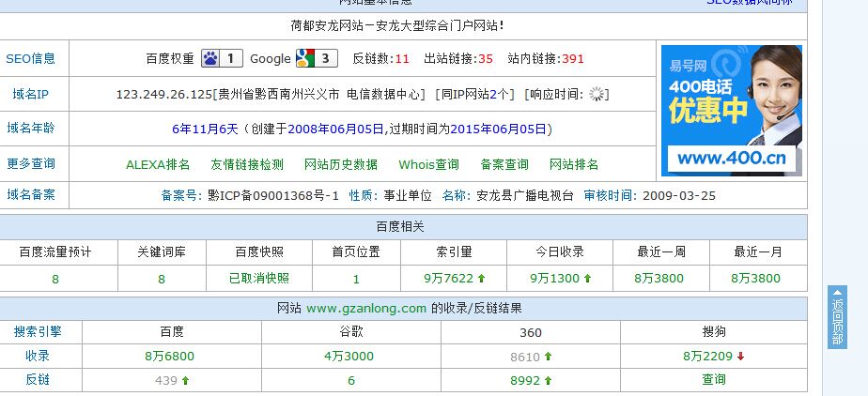Click the Google PageRank 3 badge

317,58
